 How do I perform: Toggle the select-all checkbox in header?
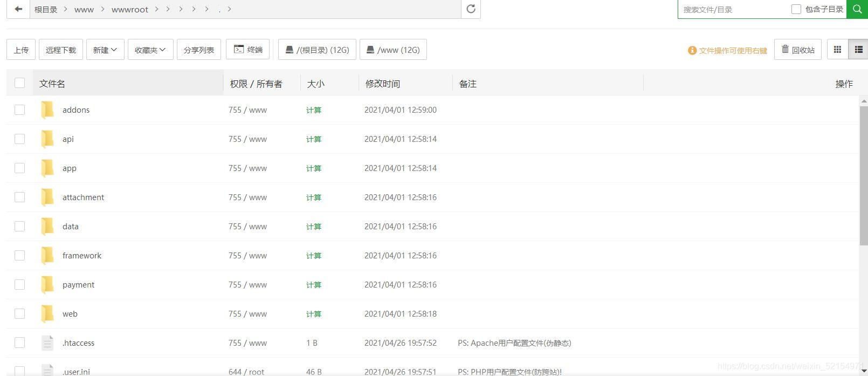pos(20,83)
